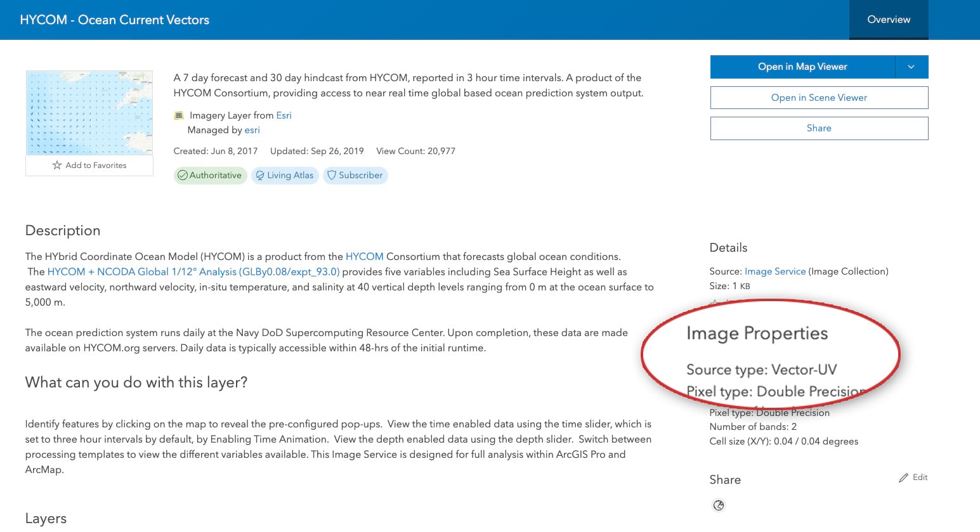Click the Subscriber shield badge
This screenshot has width=980, height=532.
pos(332,175)
